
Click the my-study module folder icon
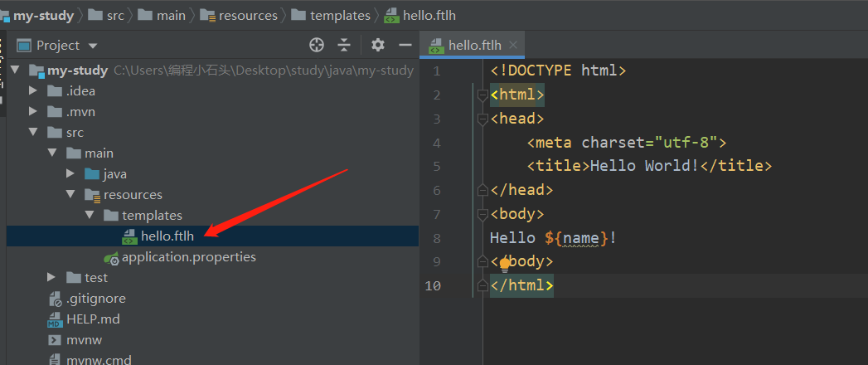click(36, 71)
